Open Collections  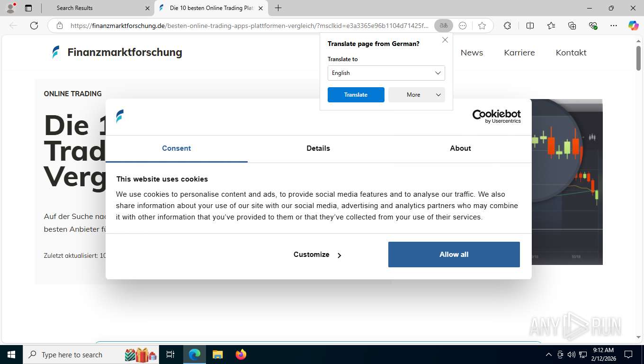pyautogui.click(x=572, y=26)
